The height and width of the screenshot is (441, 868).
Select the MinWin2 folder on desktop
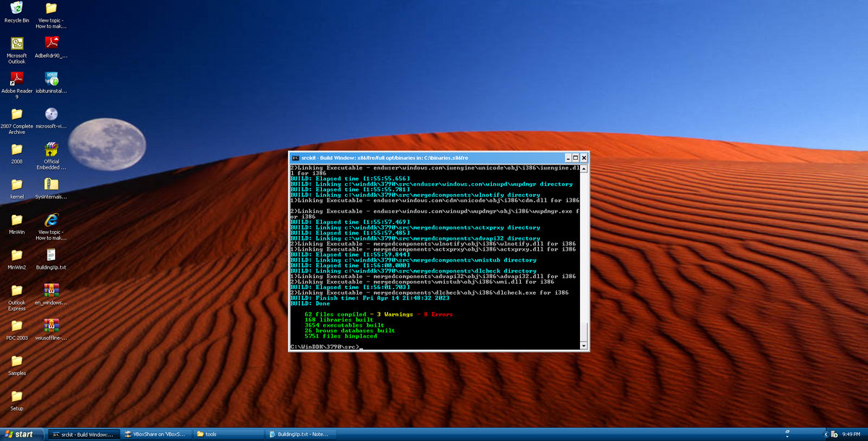(x=17, y=255)
